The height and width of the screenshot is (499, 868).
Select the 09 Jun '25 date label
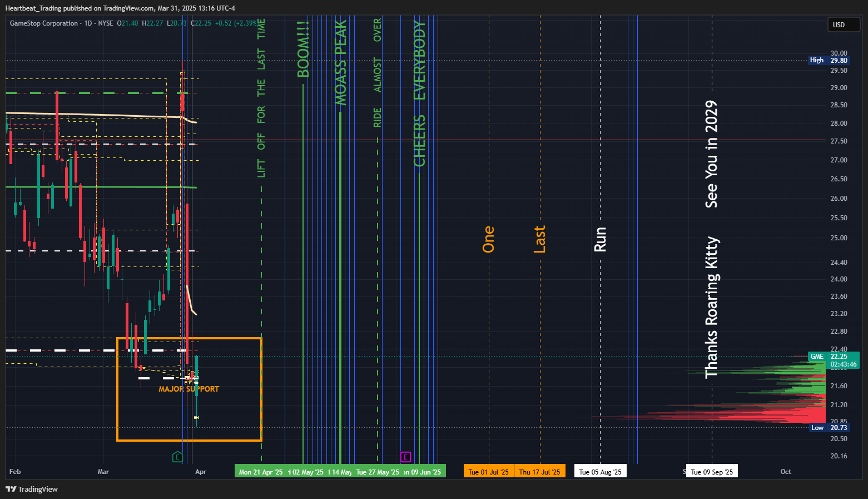pos(424,472)
